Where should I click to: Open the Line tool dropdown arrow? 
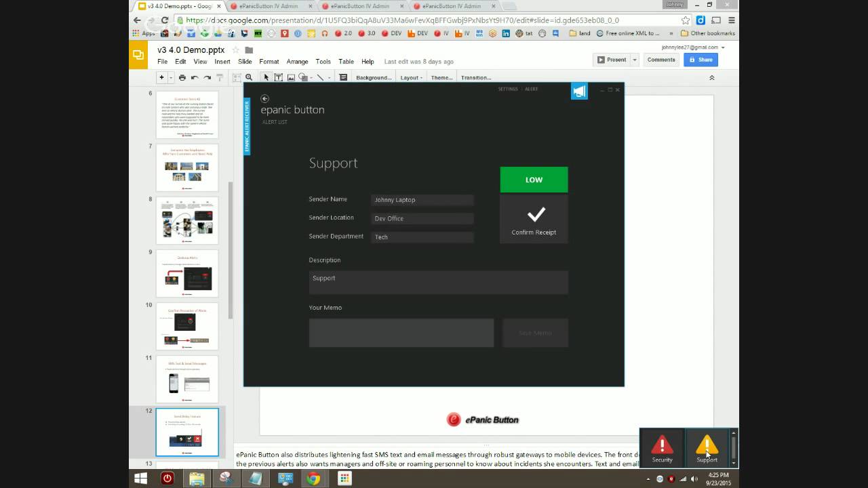click(330, 77)
